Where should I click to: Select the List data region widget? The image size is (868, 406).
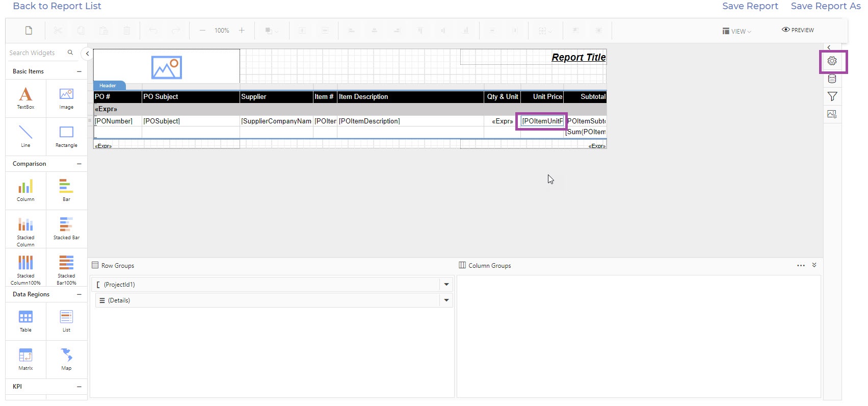pos(66,321)
